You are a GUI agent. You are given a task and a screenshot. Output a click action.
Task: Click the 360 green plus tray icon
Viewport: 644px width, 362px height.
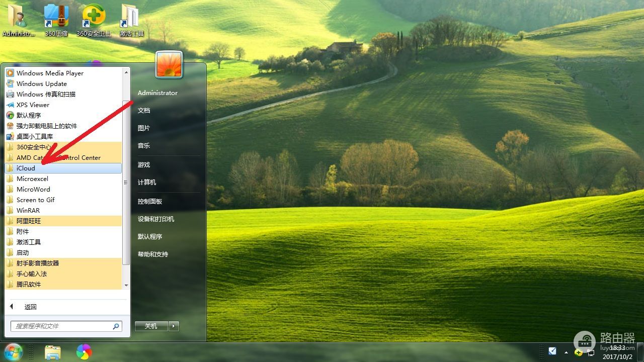[579, 352]
